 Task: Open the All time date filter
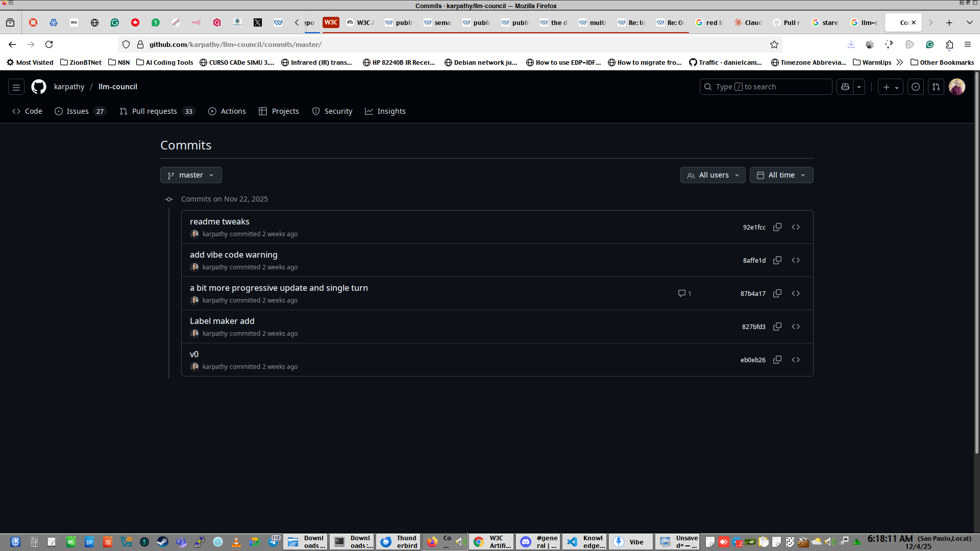coord(781,175)
